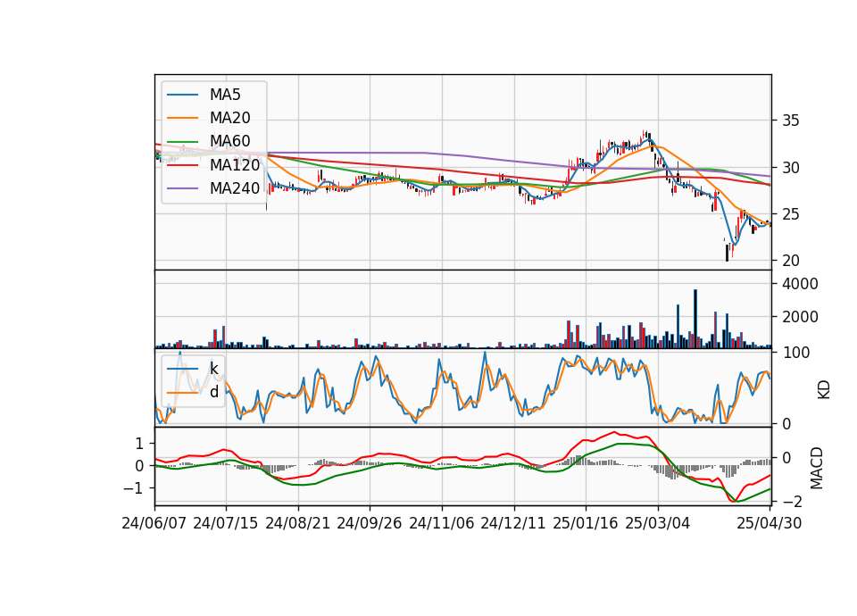The height and width of the screenshot is (616, 857).
Task: Click the volume axis value 4000
Action: tap(800, 284)
